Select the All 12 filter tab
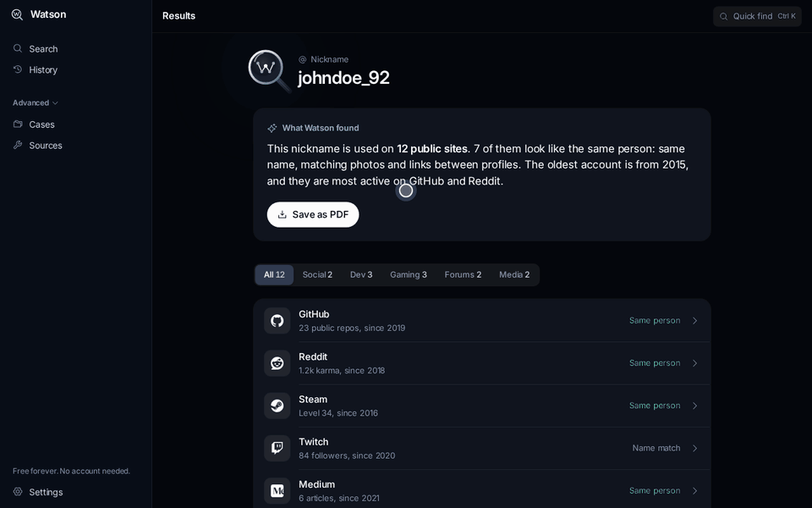This screenshot has height=508, width=812. pyautogui.click(x=274, y=274)
